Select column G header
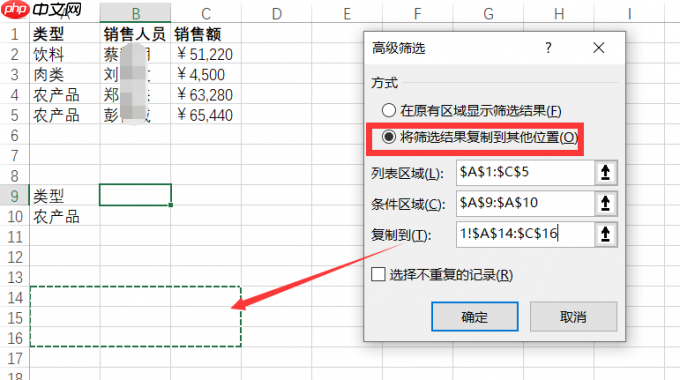This screenshot has width=680, height=380. tap(488, 13)
